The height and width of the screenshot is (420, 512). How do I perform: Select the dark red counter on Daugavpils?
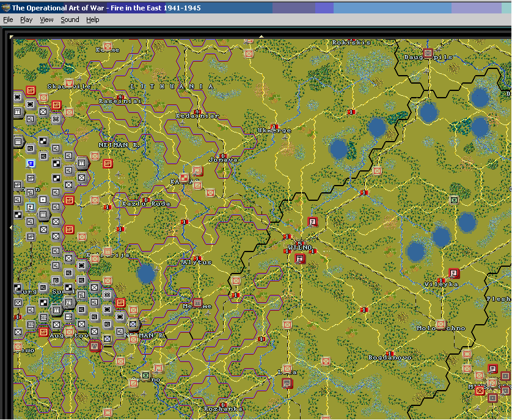tap(428, 53)
